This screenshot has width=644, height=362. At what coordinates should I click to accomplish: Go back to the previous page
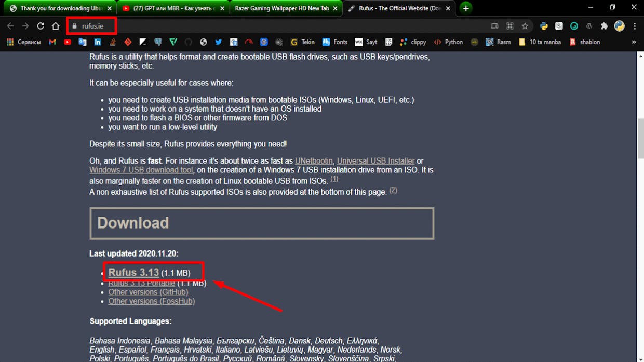[10, 26]
